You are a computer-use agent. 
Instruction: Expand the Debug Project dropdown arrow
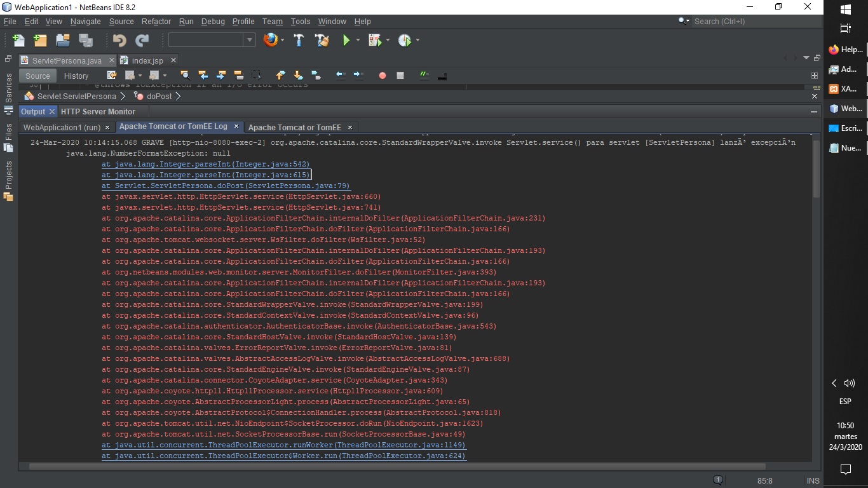(388, 40)
